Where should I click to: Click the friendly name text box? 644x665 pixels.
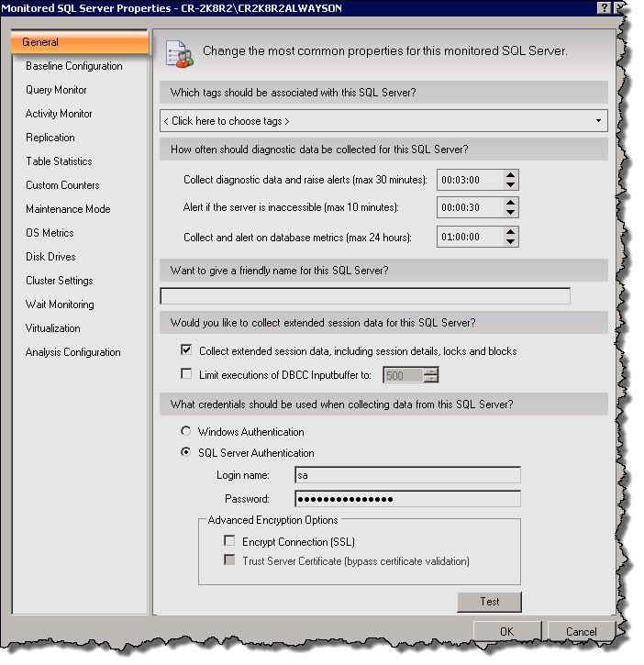tap(365, 296)
